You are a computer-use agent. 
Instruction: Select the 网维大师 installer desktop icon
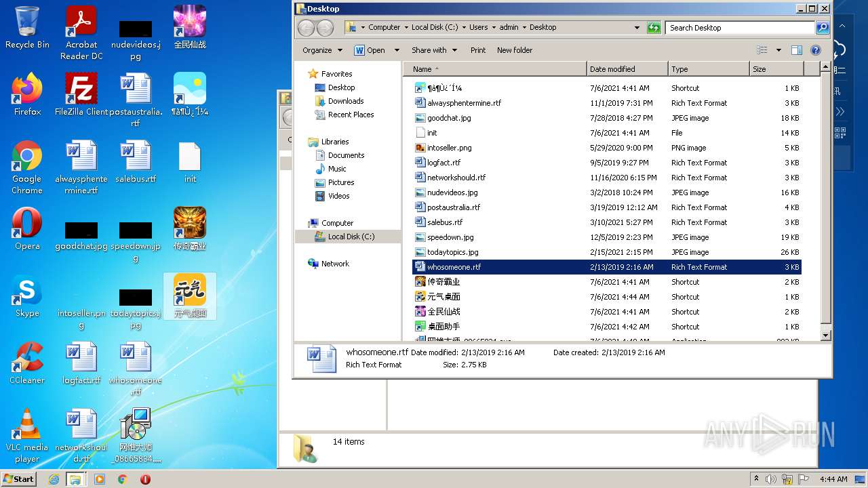coord(136,436)
